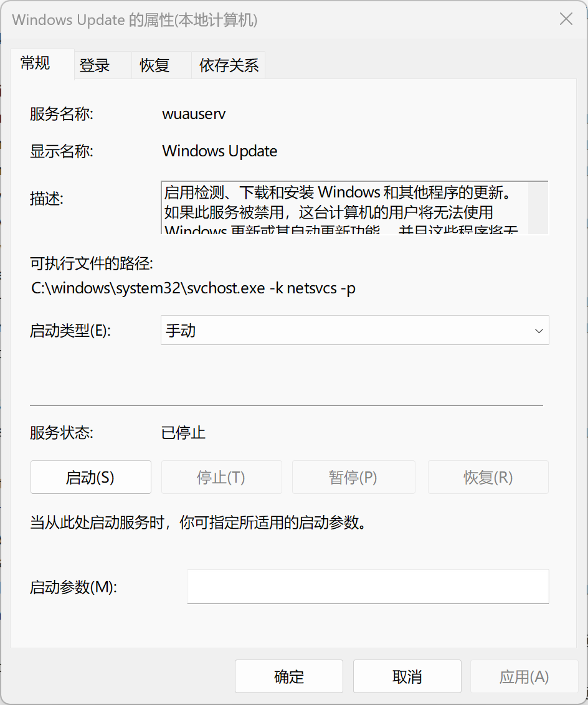
Task: Click the 恢复(R) service button
Action: click(x=488, y=477)
